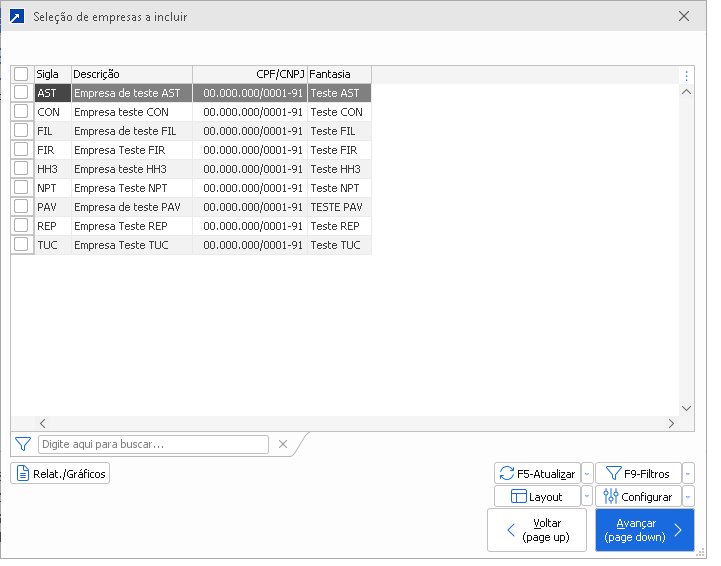Select the 'Empresa Teste FIR' description cell

pyautogui.click(x=132, y=150)
